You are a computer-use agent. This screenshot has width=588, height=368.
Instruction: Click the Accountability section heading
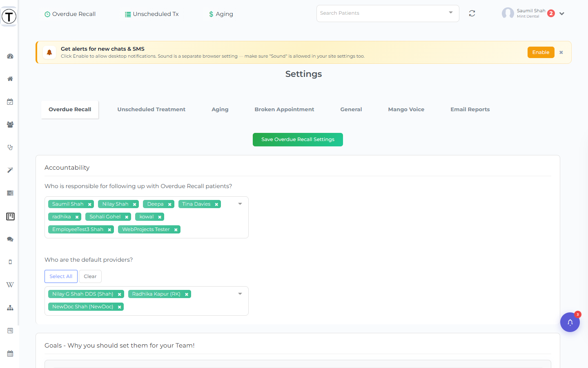point(67,168)
